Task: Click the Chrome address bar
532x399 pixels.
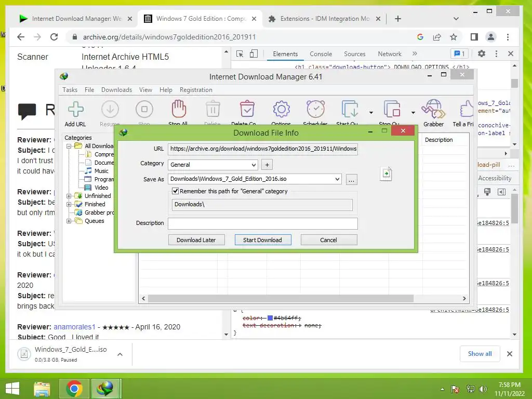Action: (x=237, y=37)
